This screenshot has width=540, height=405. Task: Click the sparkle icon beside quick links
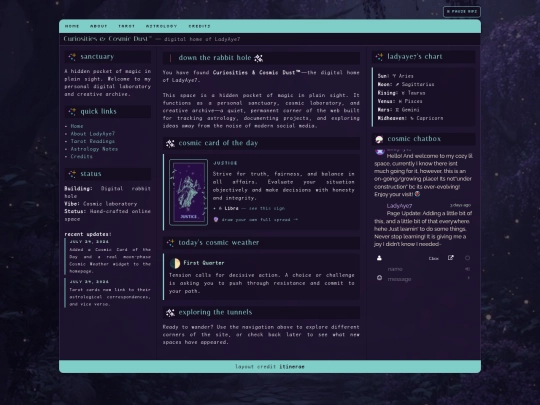click(72, 112)
